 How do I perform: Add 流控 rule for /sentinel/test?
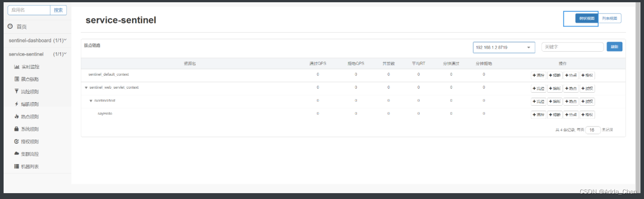538,102
